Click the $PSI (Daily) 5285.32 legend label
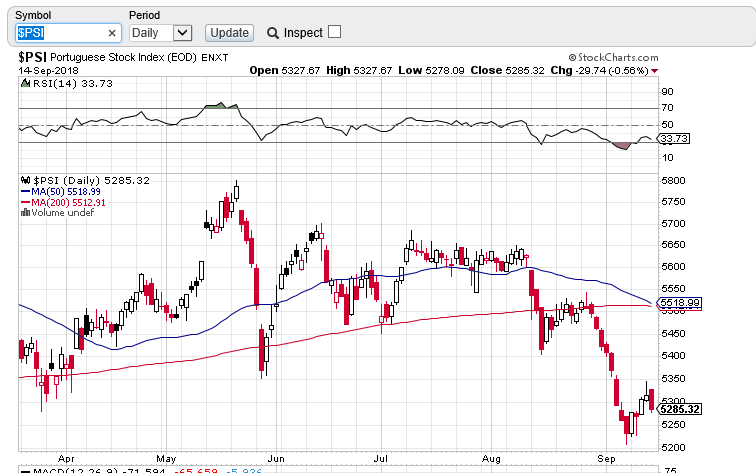 pos(92,181)
